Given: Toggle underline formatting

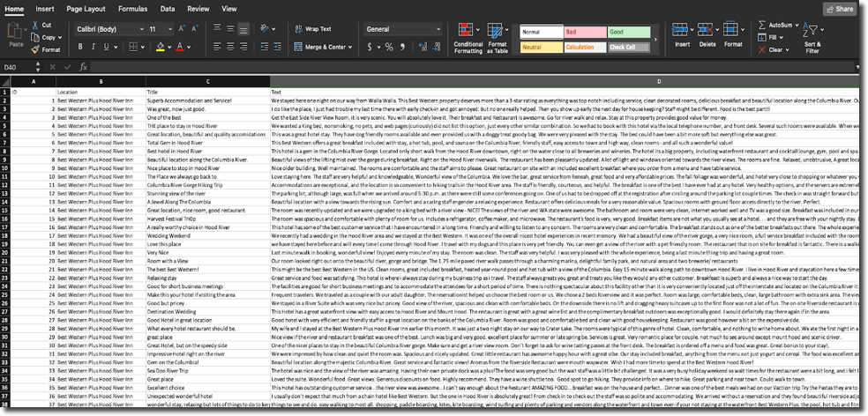Looking at the screenshot, I should click(x=106, y=47).
